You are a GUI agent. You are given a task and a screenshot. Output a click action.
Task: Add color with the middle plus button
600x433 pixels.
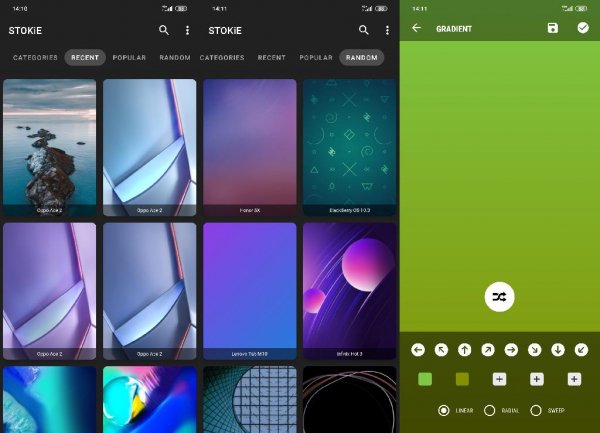click(536, 379)
